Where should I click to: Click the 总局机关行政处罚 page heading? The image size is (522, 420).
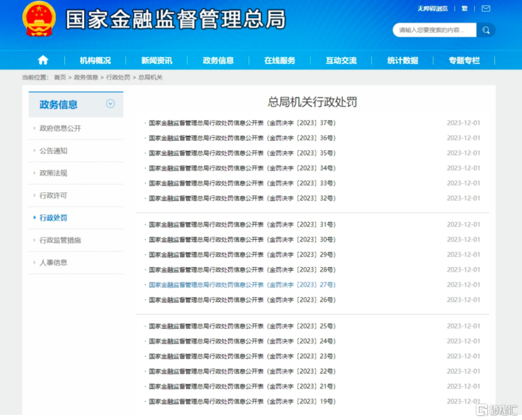coord(312,101)
